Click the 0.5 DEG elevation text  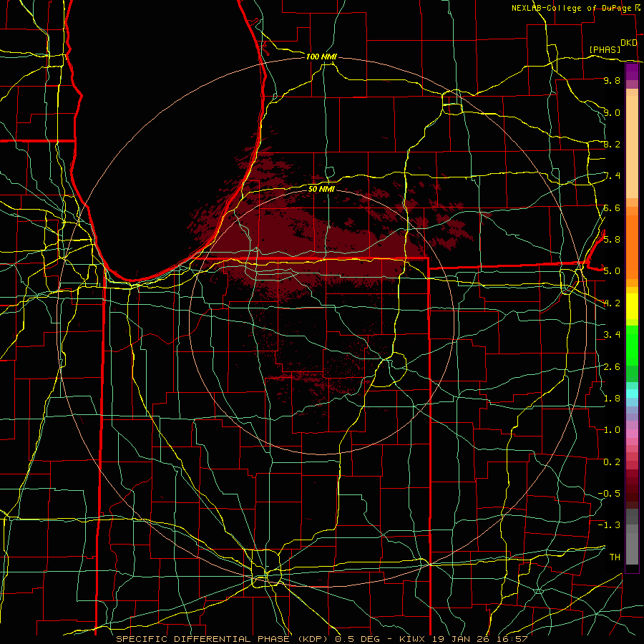click(357, 639)
